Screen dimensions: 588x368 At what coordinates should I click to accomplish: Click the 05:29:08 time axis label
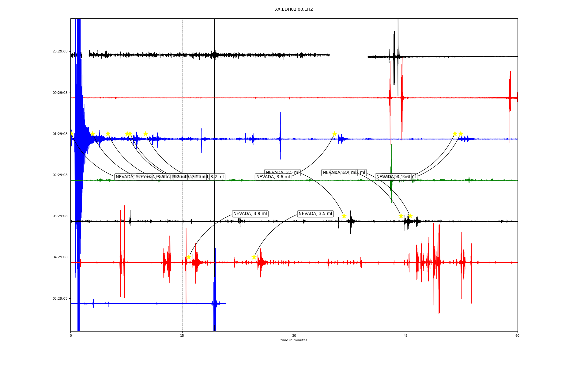(60, 298)
